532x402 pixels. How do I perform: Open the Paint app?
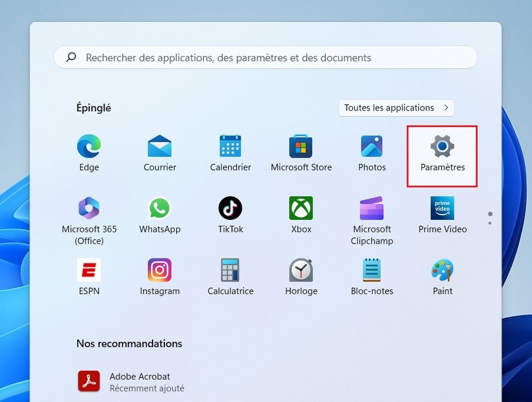point(442,277)
